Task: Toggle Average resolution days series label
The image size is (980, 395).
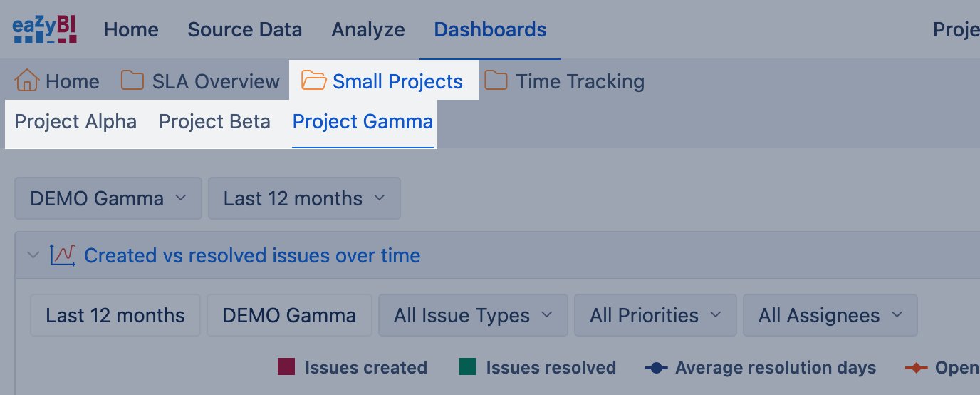Action: tap(775, 368)
